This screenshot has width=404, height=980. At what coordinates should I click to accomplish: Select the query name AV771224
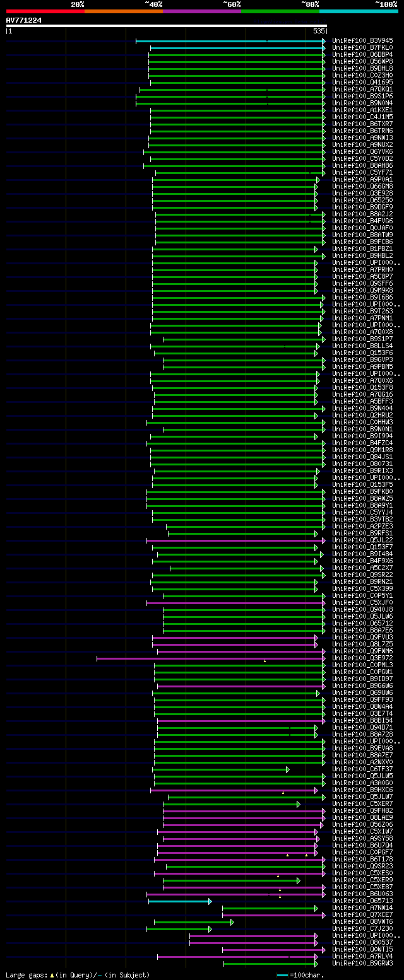[x=24, y=20]
